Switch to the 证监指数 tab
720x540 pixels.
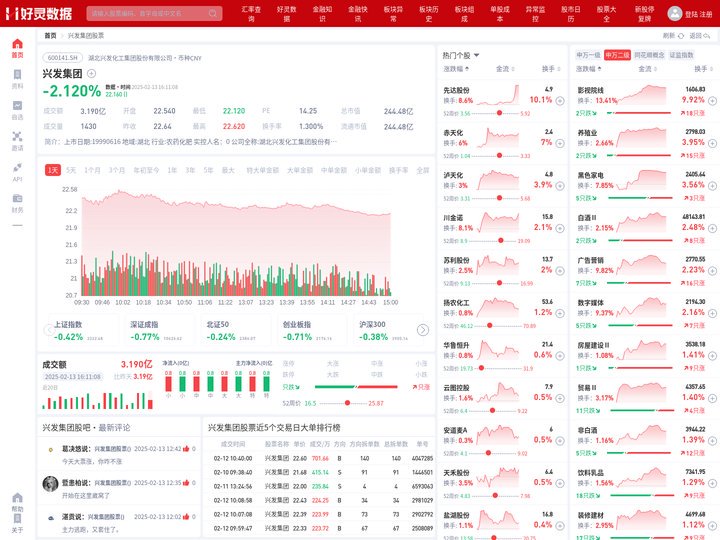[681, 55]
